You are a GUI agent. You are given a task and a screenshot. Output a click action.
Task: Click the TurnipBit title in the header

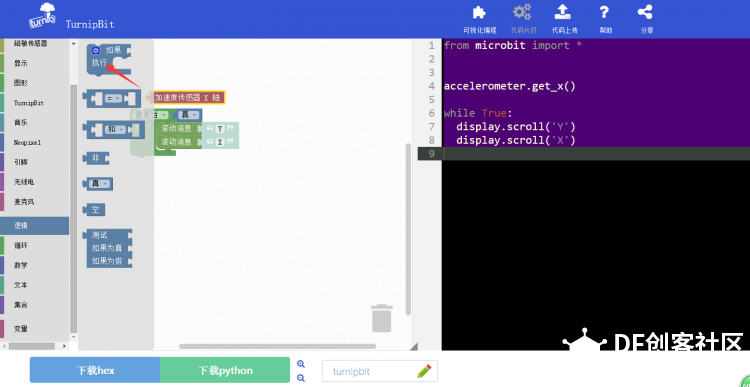coord(90,24)
